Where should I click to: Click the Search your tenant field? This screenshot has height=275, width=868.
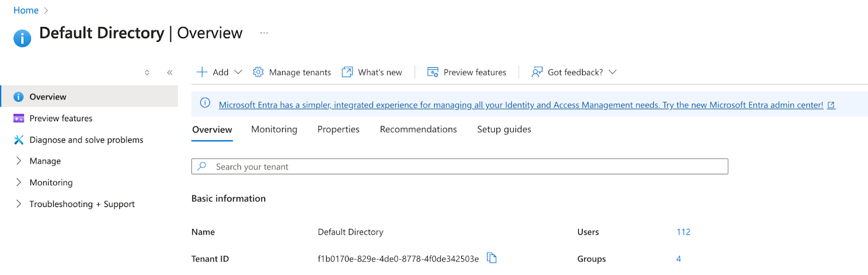(459, 166)
